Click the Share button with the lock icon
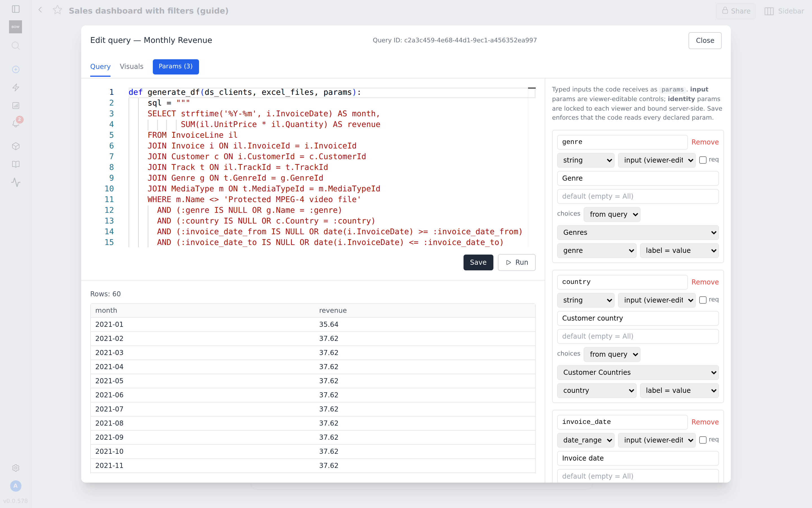The width and height of the screenshot is (812, 508). (736, 11)
